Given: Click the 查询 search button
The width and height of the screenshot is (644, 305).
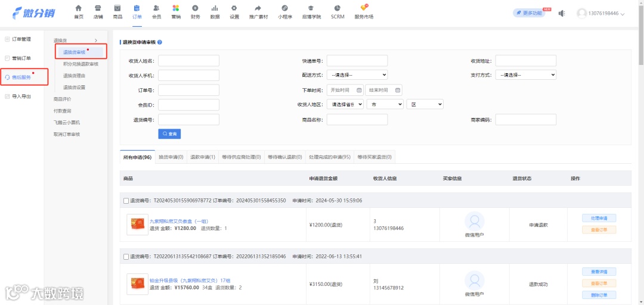Looking at the screenshot, I should click(x=169, y=134).
